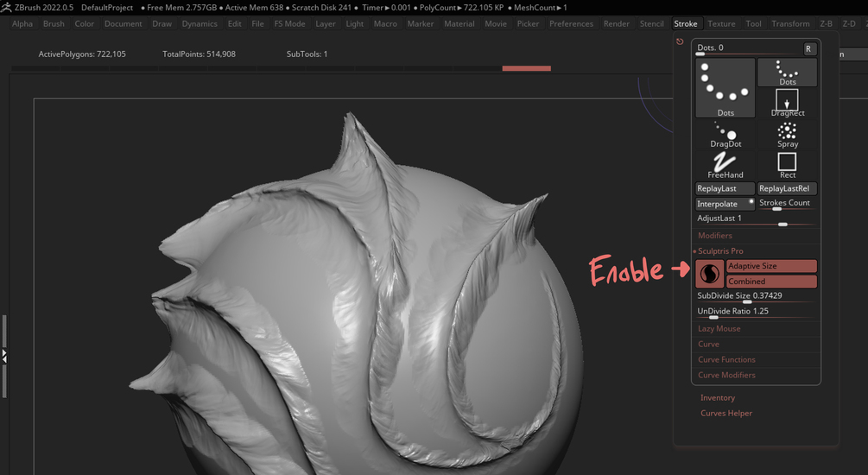
Task: Select the DragDot stroke type
Action: coord(725,135)
